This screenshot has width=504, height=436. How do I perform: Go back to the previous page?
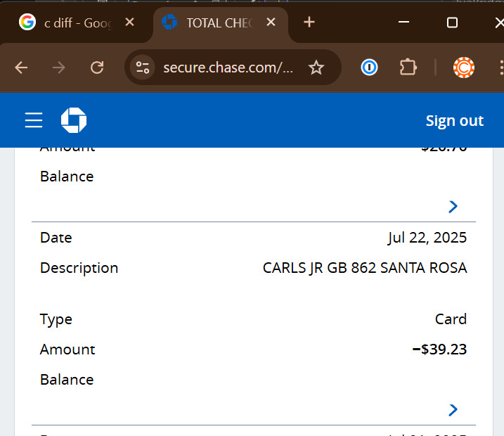pos(22,68)
